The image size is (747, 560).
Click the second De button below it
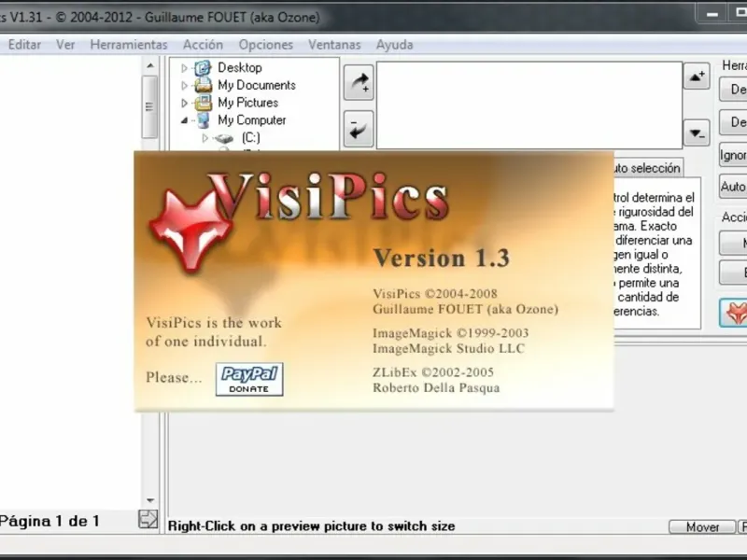click(x=733, y=122)
